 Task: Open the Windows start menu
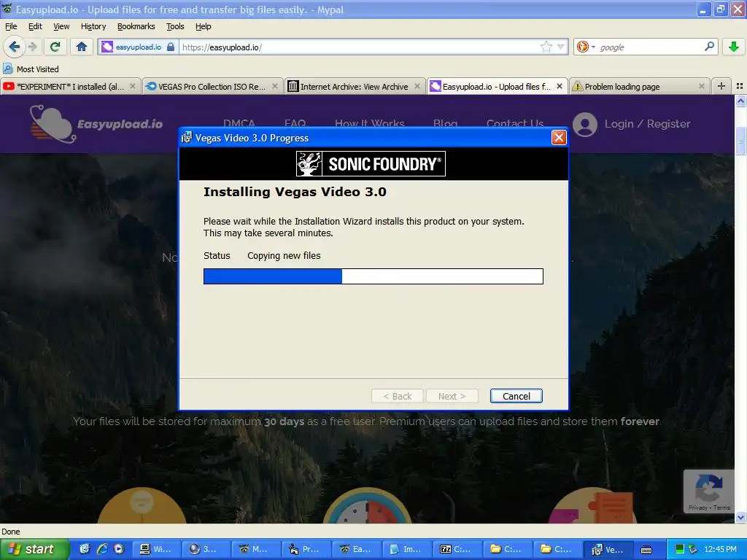(34, 549)
